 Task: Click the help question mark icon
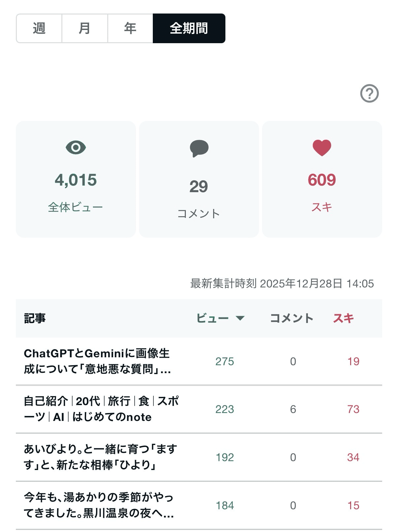pyautogui.click(x=369, y=94)
